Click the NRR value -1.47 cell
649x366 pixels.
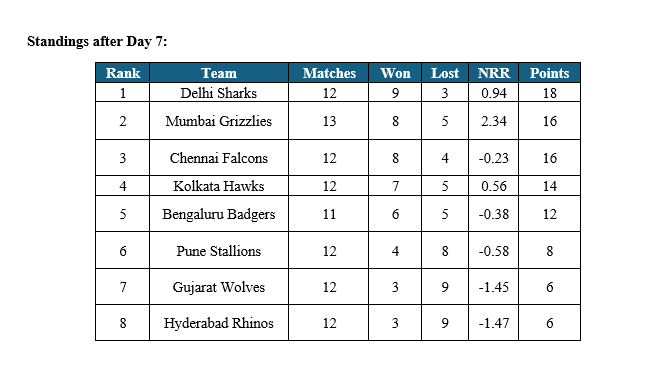(493, 323)
